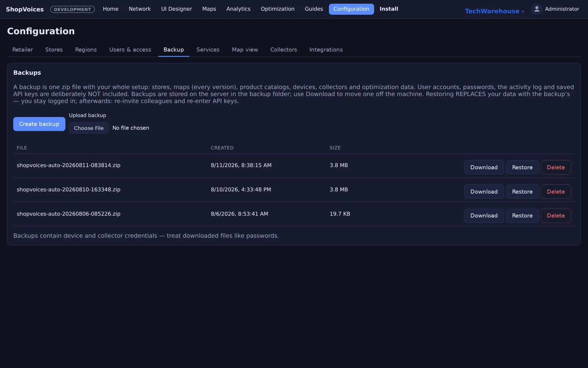The width and height of the screenshot is (588, 368).
Task: Go to the Home menu
Action: tap(111, 9)
